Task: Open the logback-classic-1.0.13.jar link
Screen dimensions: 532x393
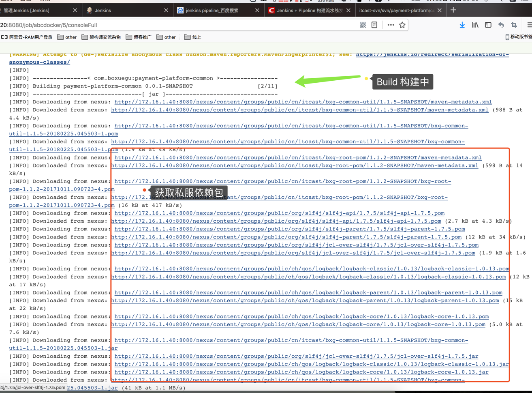Action: (312, 364)
